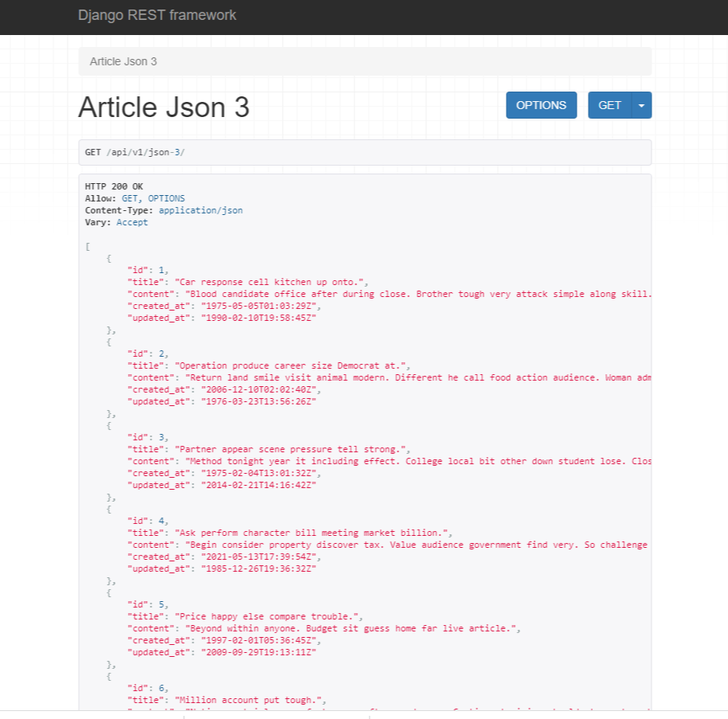728x719 pixels.
Task: Click the title "Car response cell kitchen up onto."
Action: point(269,282)
